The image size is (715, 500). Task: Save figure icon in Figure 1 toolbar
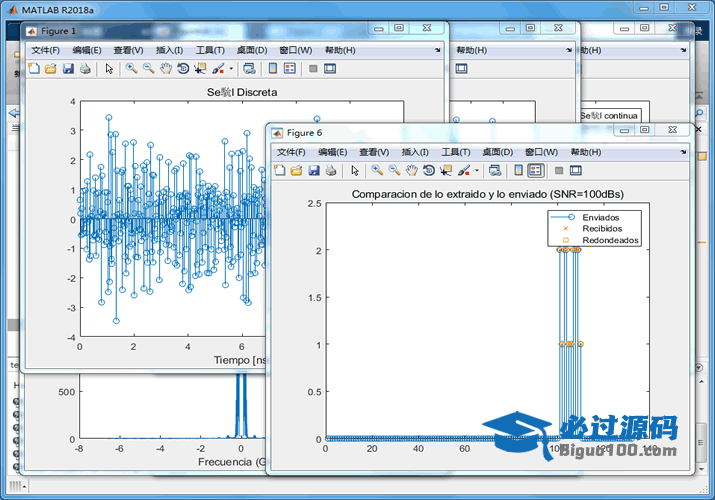coord(68,69)
